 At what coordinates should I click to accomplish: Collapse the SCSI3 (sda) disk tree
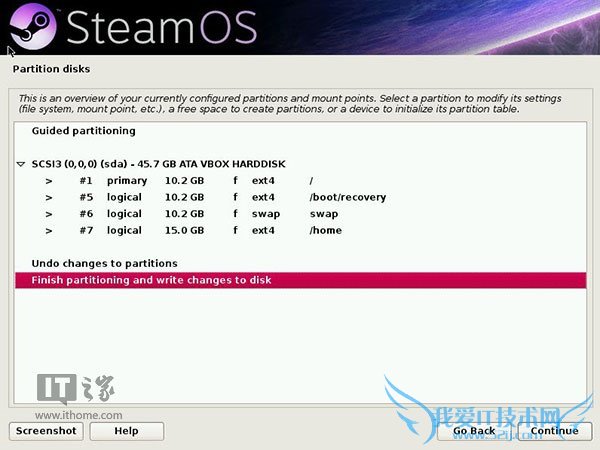pyautogui.click(x=21, y=165)
